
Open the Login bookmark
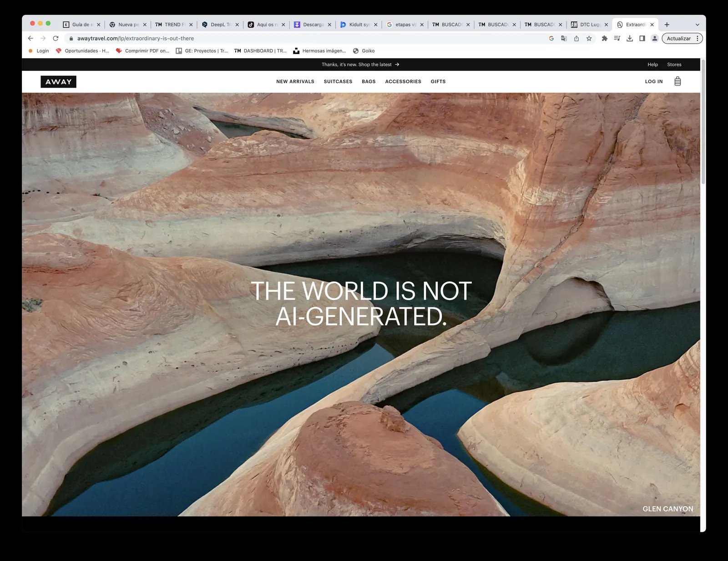coord(39,51)
